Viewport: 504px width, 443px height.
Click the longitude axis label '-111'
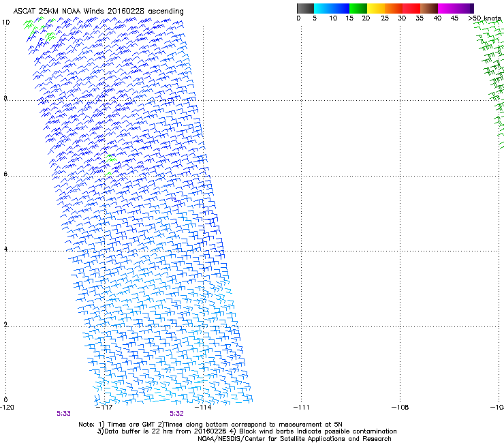tap(302, 407)
